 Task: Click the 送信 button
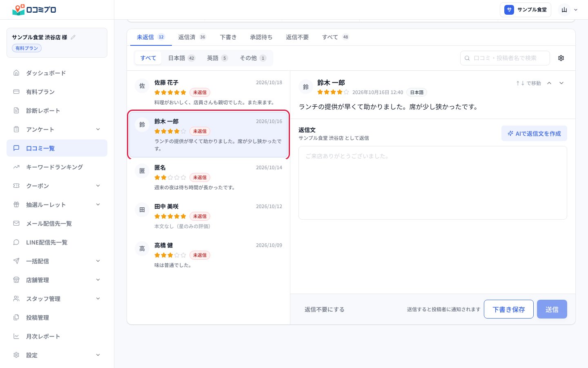552,309
